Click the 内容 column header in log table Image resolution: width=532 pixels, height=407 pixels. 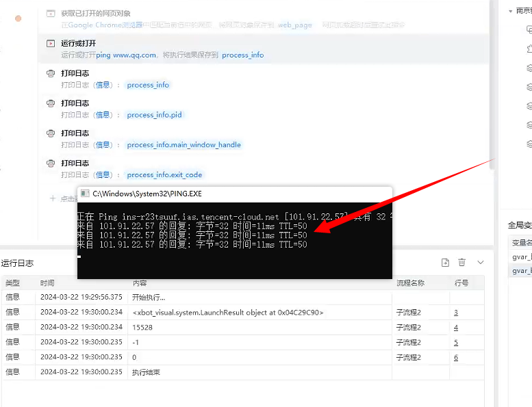pyautogui.click(x=140, y=283)
